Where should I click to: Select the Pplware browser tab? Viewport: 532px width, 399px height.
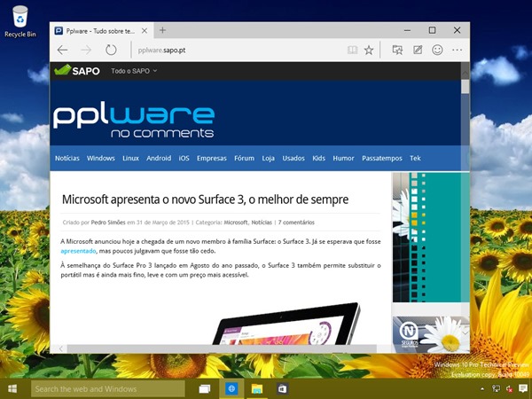tap(101, 31)
